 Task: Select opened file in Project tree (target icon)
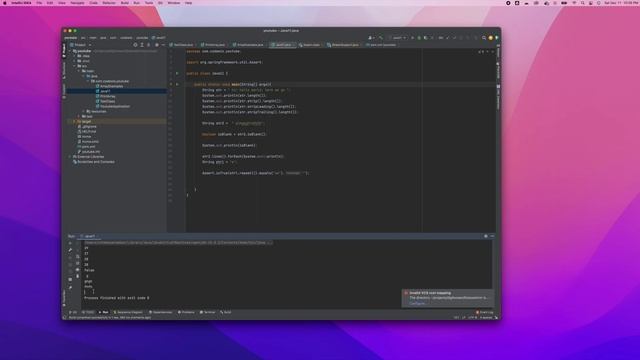coord(135,45)
